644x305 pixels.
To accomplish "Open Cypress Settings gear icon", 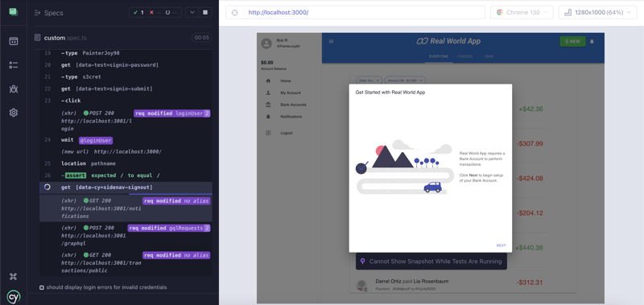I will point(14,113).
